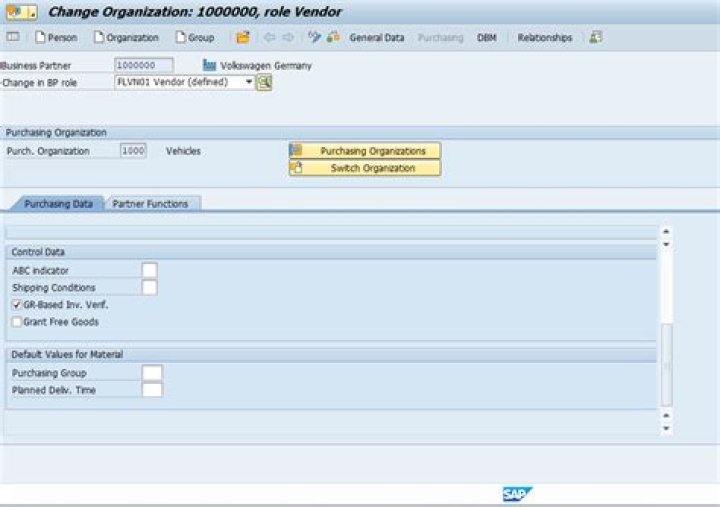The image size is (720, 507).
Task: Uncheck GR-Based Inv. Verif. checkbox
Action: coord(17,305)
